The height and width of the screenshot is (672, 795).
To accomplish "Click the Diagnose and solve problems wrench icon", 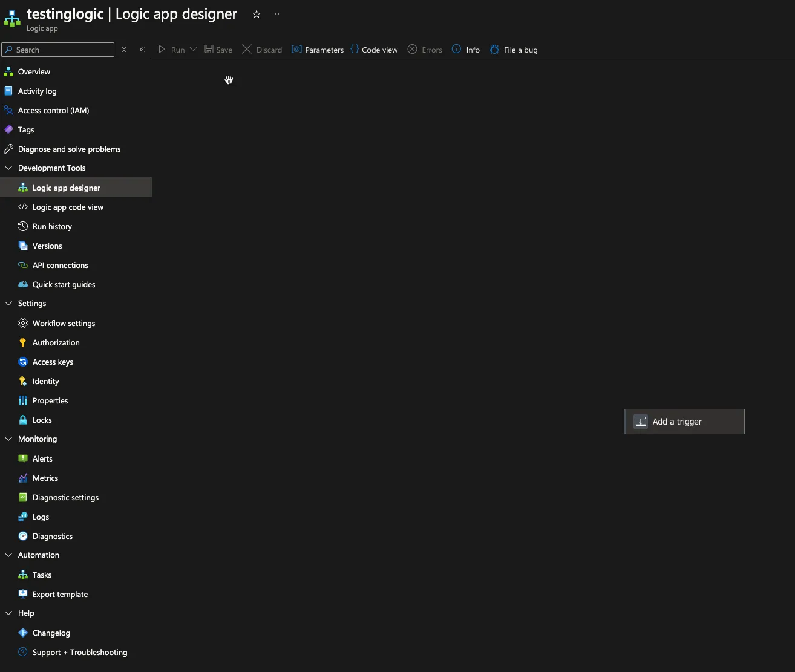I will pos(8,149).
